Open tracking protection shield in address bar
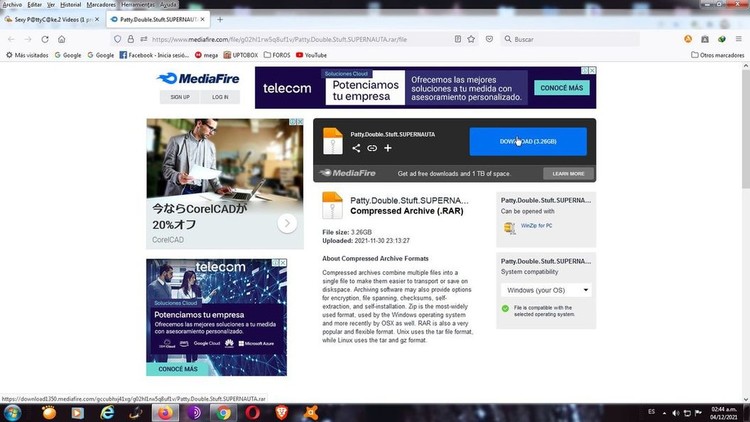Image resolution: width=750 pixels, height=422 pixels. pyautogui.click(x=117, y=39)
